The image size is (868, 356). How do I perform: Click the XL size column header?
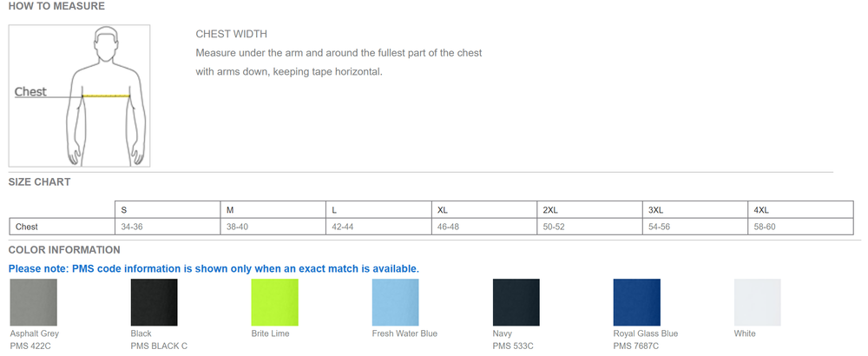443,210
